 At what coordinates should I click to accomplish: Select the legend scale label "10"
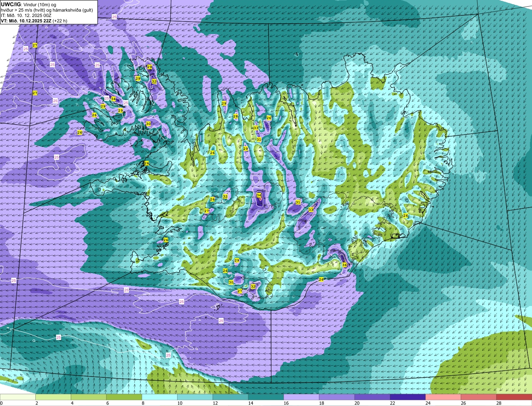click(x=180, y=403)
